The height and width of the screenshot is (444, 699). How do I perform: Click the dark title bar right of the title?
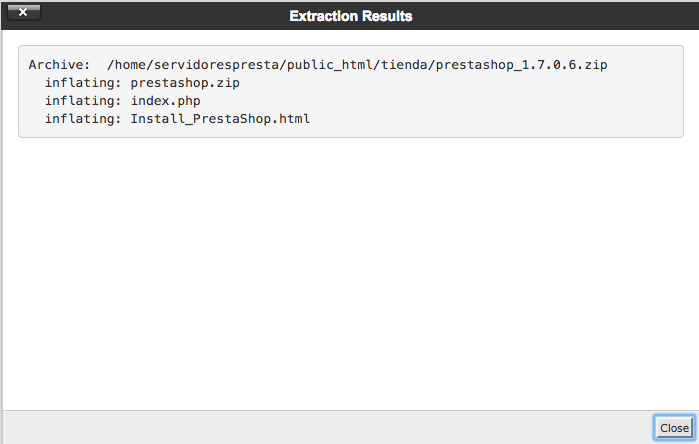tap(560, 16)
